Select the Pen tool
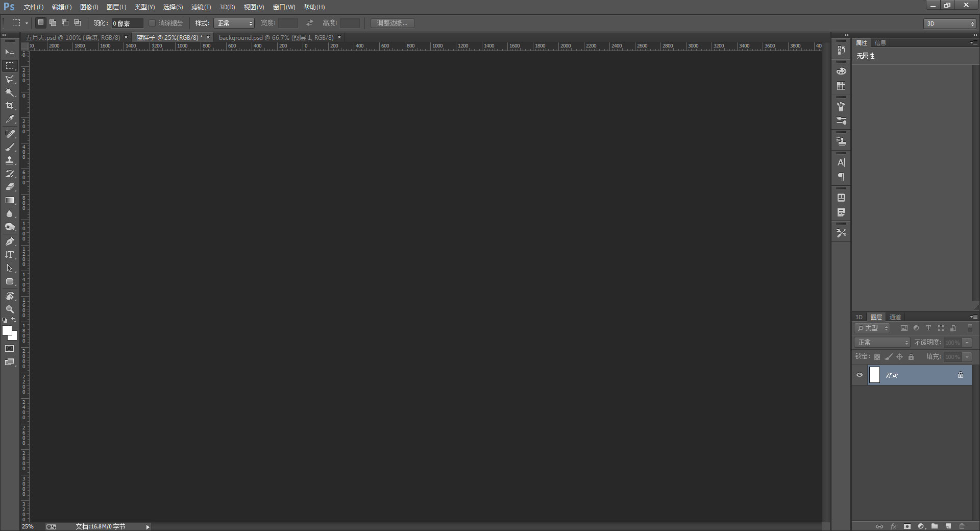The height and width of the screenshot is (531, 980). [x=10, y=242]
